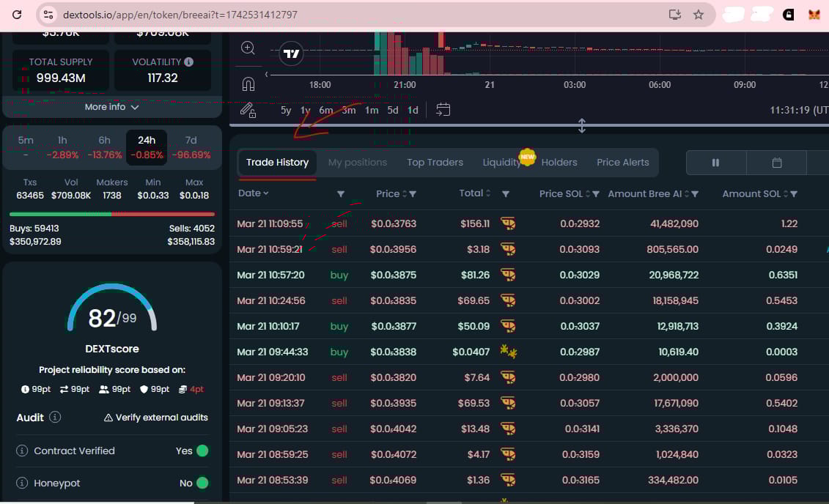
Task: Switch to the Price Alerts tab
Action: [622, 162]
